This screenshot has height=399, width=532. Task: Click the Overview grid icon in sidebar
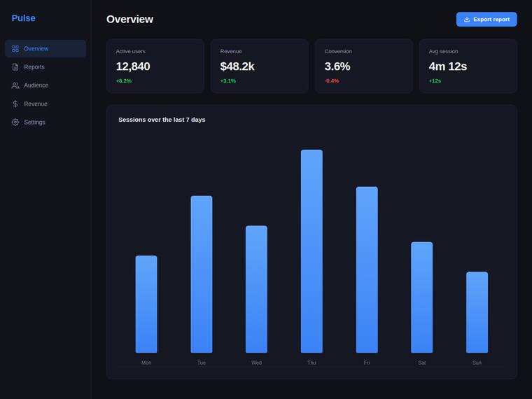click(15, 49)
